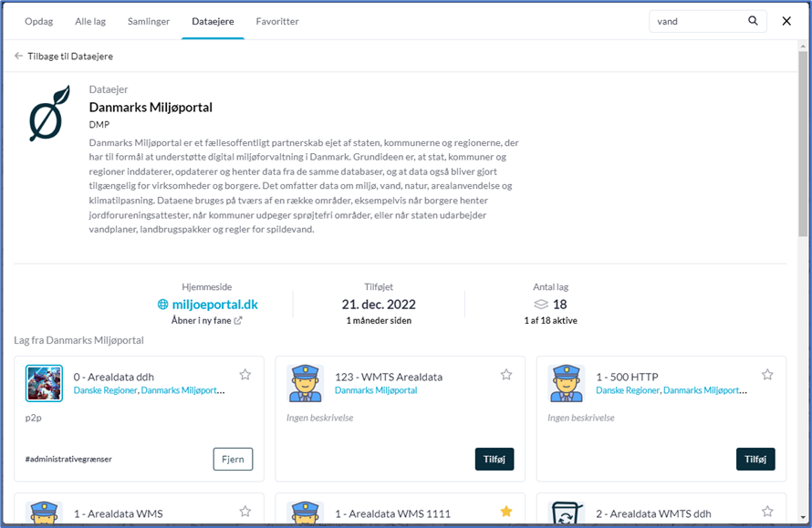Click the Lag fra Danmarks Miljøportal heading
Viewport: 812px width, 528px height.
(x=78, y=340)
